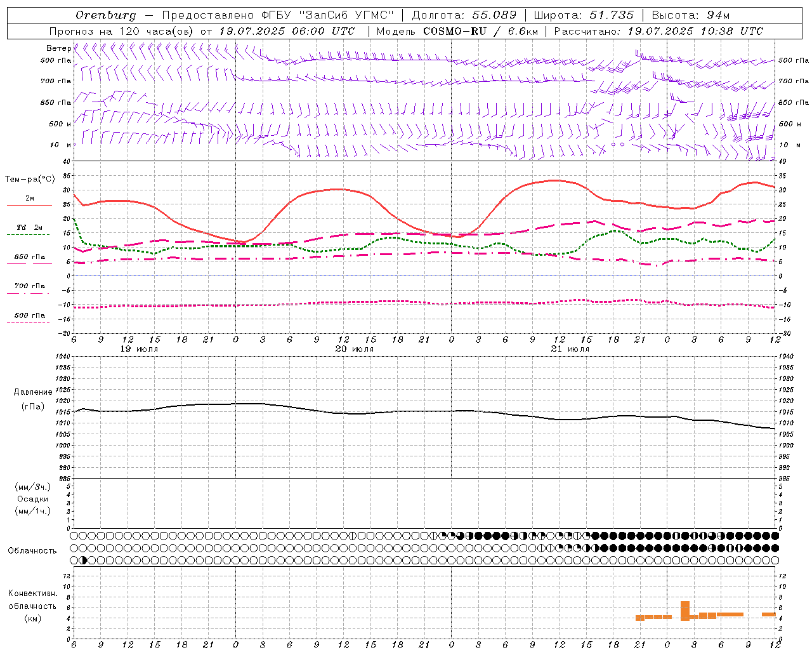Image resolution: width=812 pixels, height=650 pixels.
Task: Click the half-filled circle in the bottom cloud row
Action: (x=84, y=560)
